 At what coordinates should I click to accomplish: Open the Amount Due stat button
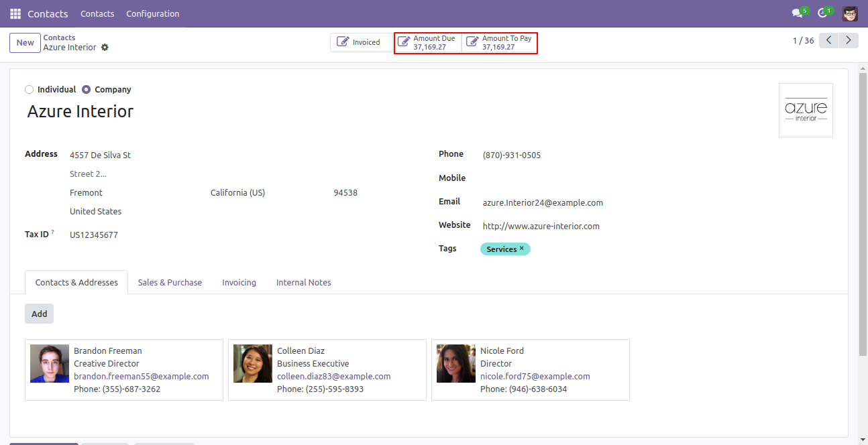tap(428, 43)
